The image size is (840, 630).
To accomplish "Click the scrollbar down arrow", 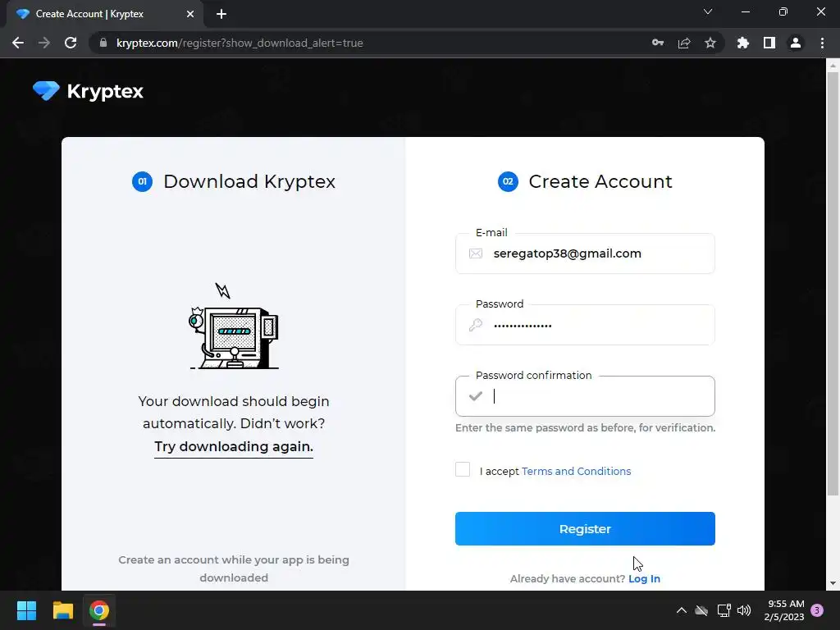I will (x=833, y=583).
